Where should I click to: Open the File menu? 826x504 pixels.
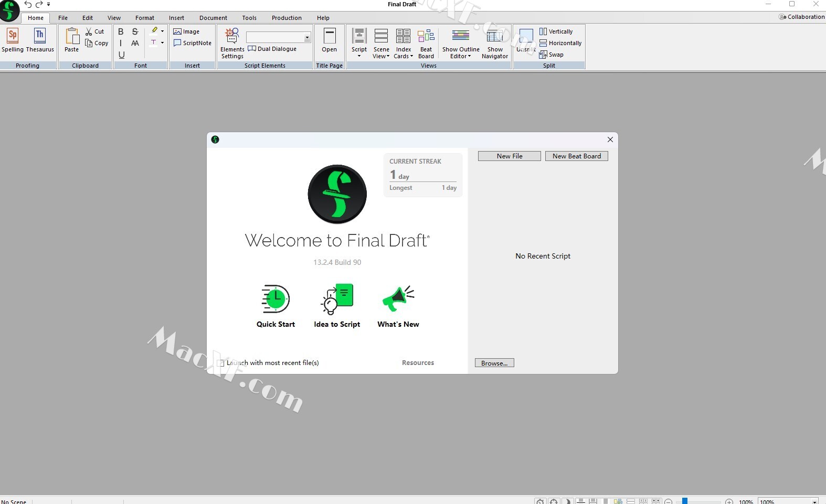pos(63,18)
